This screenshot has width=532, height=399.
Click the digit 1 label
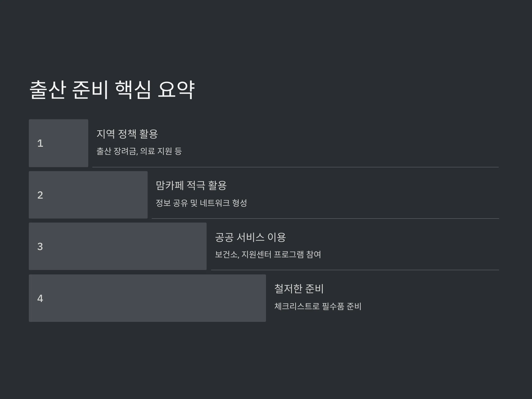[x=40, y=143]
